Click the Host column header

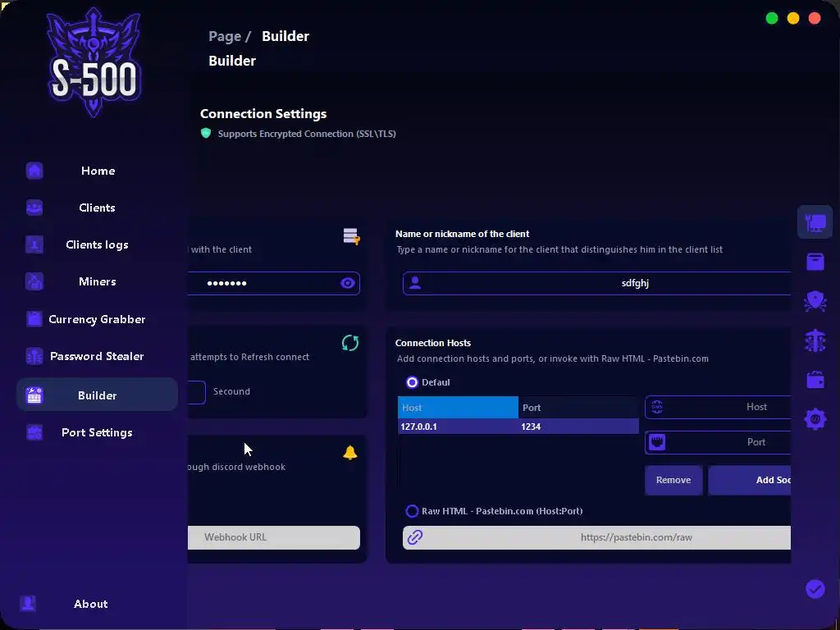(458, 408)
